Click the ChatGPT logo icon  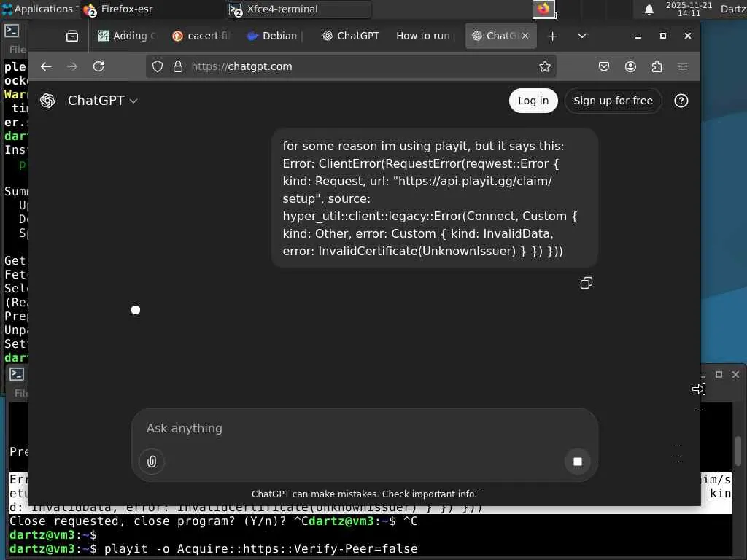click(47, 101)
